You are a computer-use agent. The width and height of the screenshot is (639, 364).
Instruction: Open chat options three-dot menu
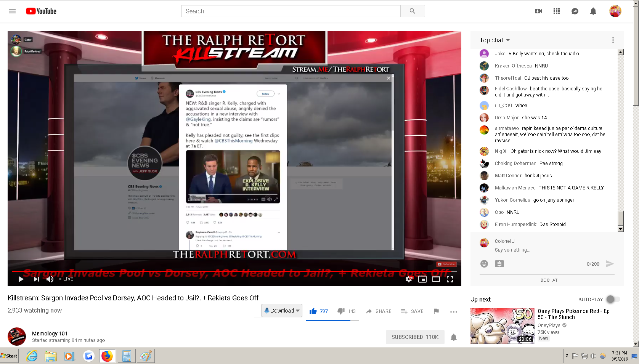[x=613, y=40]
